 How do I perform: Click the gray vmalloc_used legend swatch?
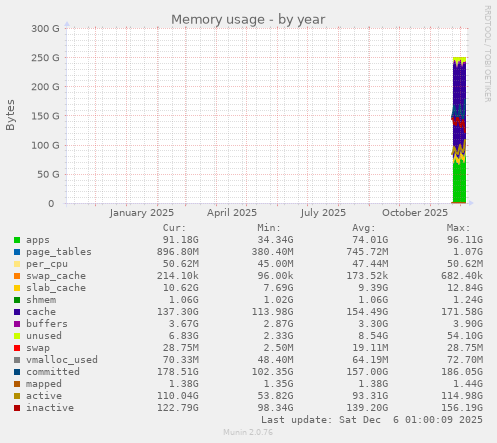coord(17,360)
